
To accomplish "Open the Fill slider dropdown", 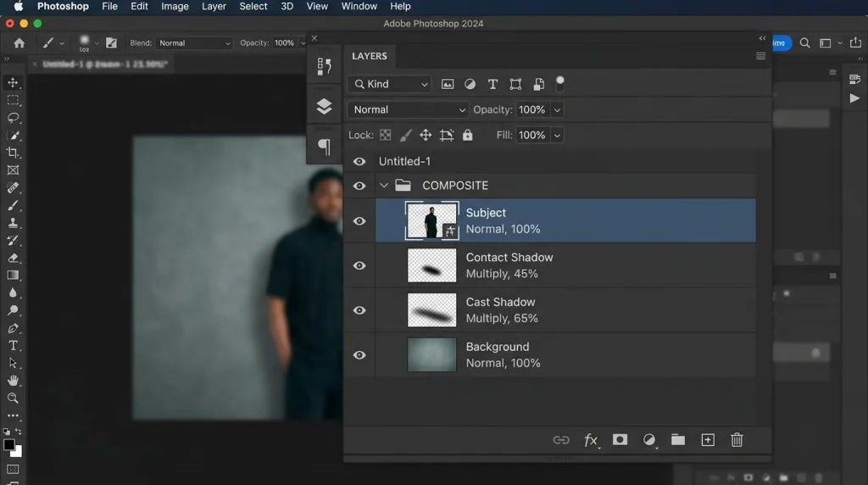I will pos(558,135).
